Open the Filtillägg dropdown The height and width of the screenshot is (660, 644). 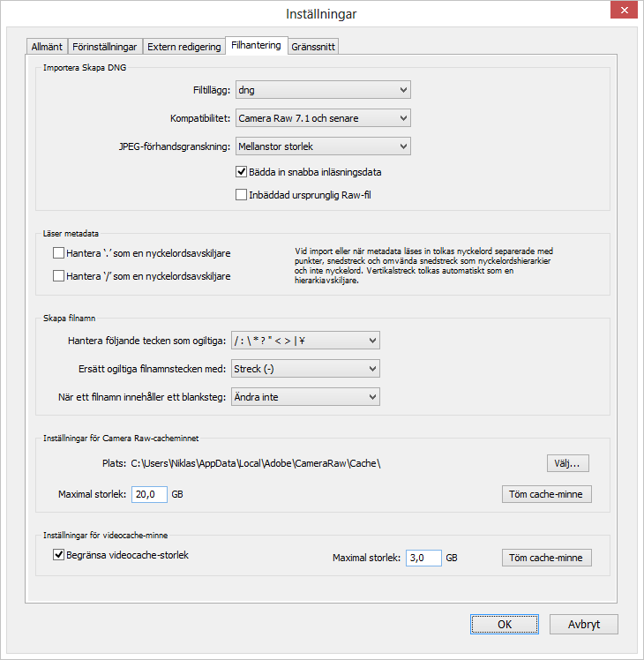pyautogui.click(x=323, y=90)
